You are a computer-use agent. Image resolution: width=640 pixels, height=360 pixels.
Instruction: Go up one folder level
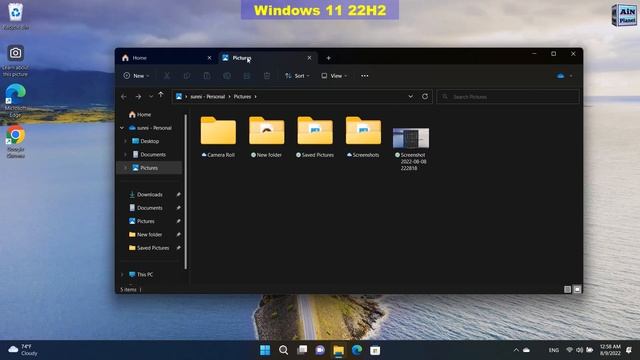161,96
